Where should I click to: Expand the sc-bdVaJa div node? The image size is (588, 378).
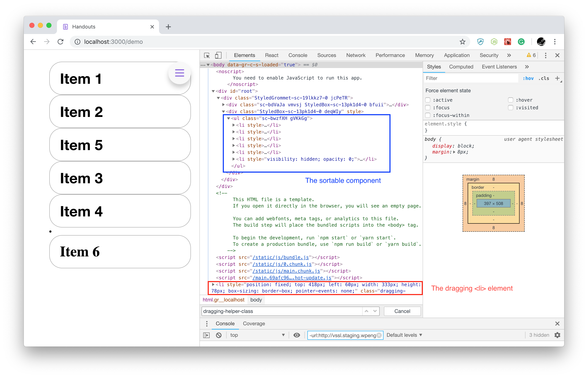(x=223, y=105)
